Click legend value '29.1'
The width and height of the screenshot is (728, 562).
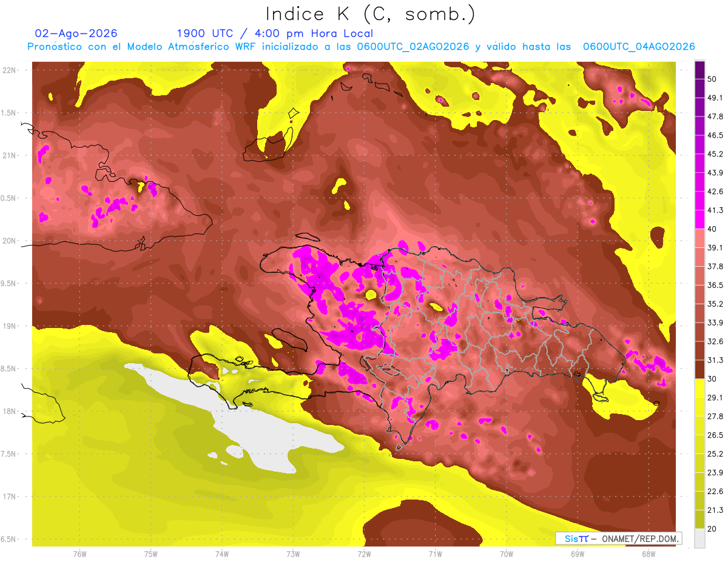point(715,398)
